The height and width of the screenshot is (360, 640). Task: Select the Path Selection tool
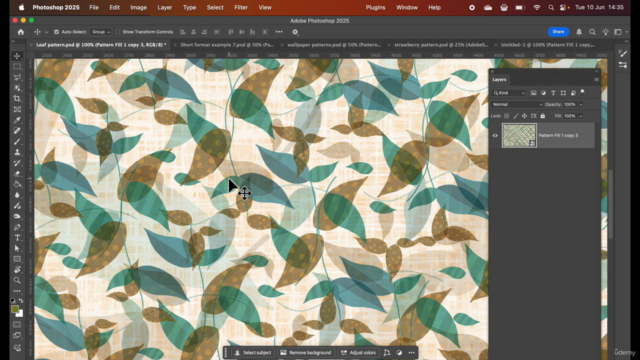click(x=17, y=248)
